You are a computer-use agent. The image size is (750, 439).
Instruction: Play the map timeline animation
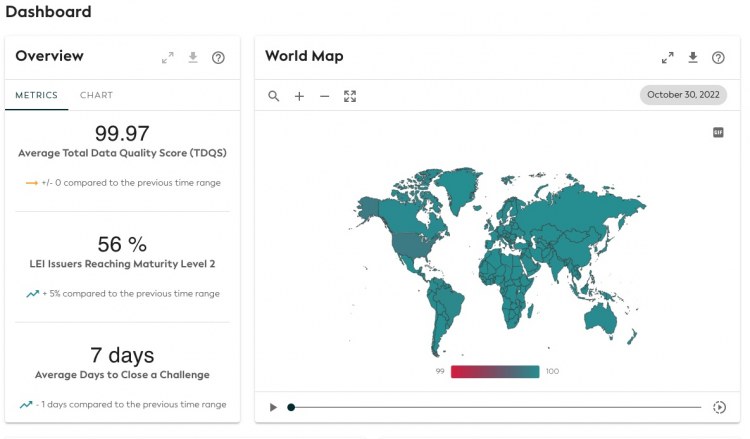[273, 407]
